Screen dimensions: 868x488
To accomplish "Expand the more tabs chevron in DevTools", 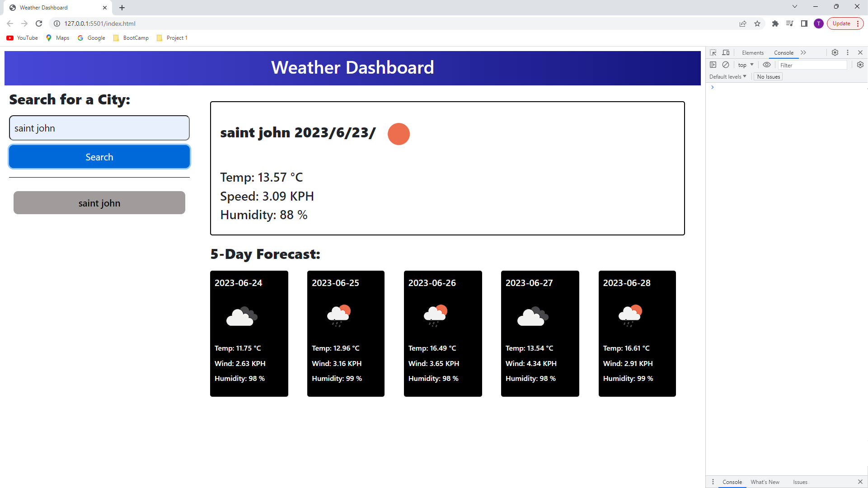I will 804,52.
